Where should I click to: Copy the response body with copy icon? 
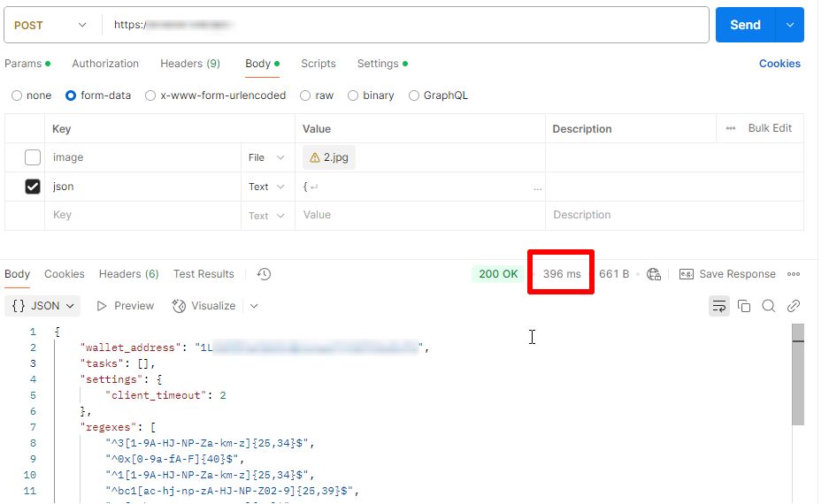pyautogui.click(x=744, y=306)
